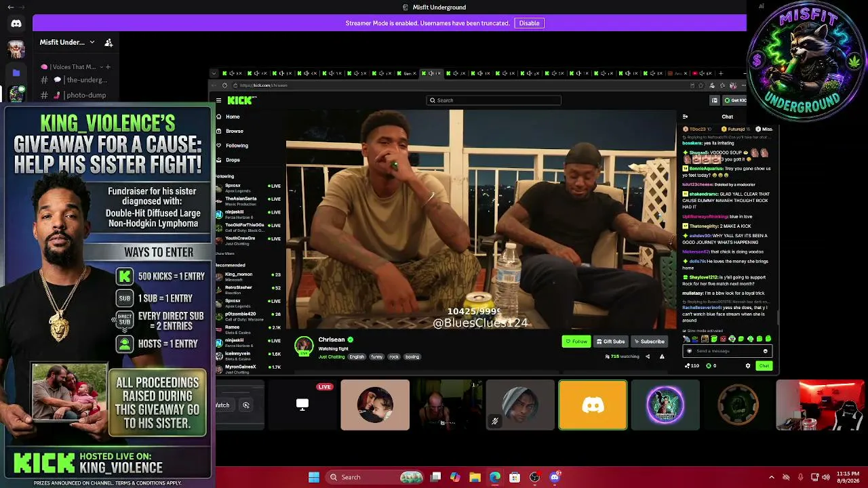
Task: Select the English tag
Action: click(x=357, y=357)
